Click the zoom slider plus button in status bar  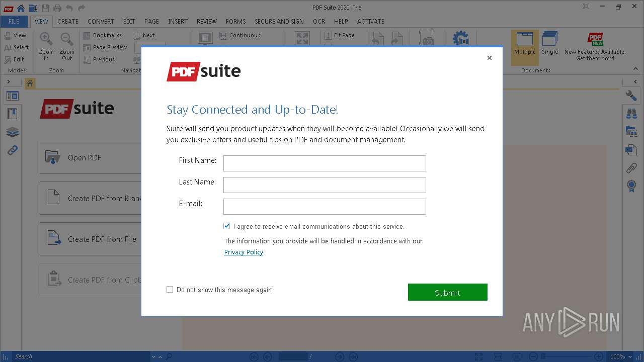[599, 356]
